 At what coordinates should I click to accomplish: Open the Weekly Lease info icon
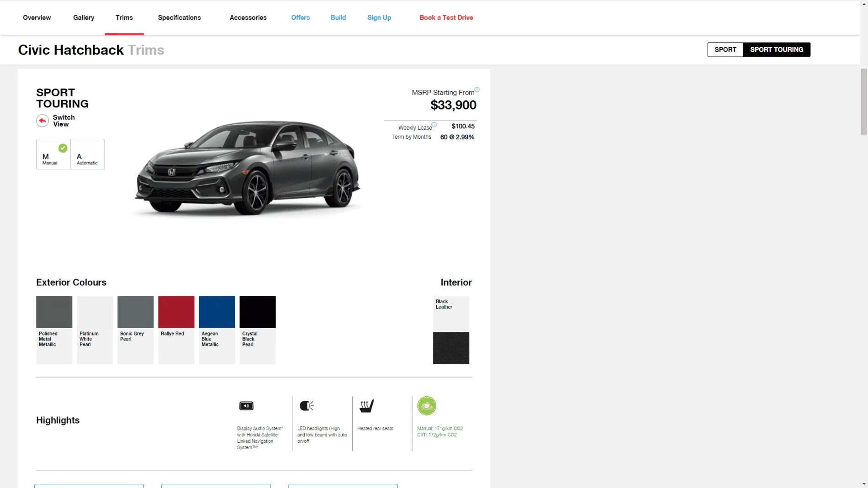(434, 125)
